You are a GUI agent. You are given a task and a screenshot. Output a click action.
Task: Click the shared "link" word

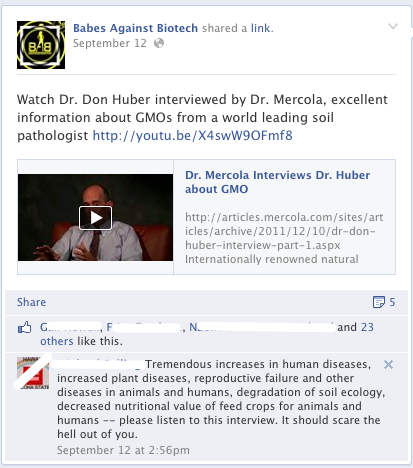tap(261, 28)
